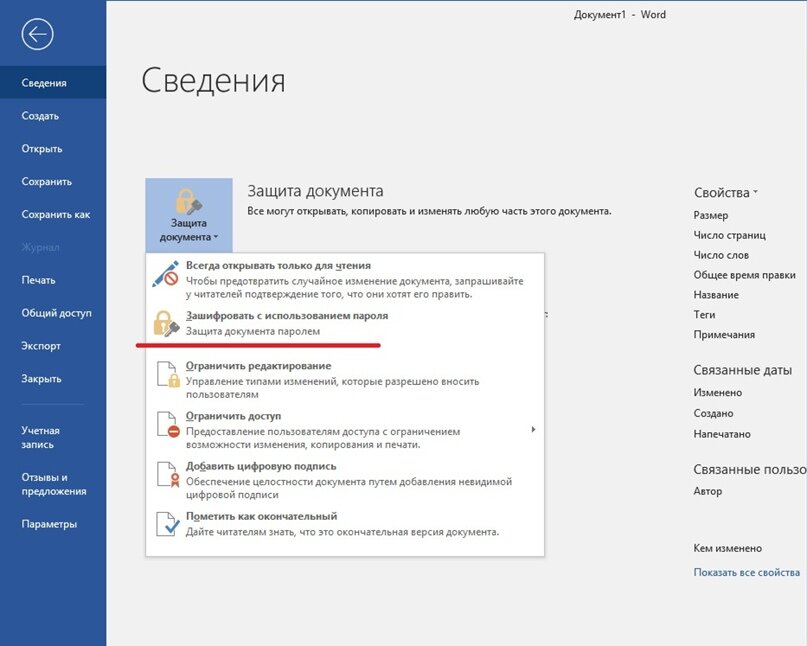Open Учетная запись in the sidebar
The width and height of the screenshot is (807, 646).
coord(53,438)
